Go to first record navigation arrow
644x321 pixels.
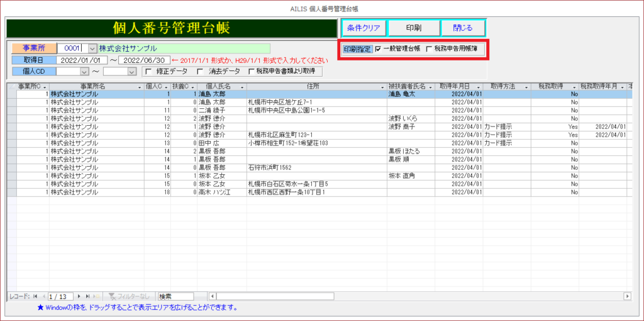click(x=35, y=296)
